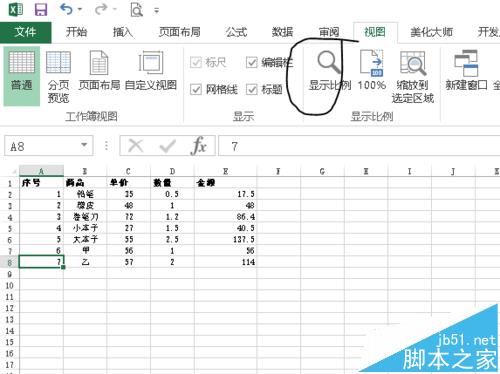The image size is (500, 374).
Task: Expand the Name Box dropdown arrow
Action: point(84,145)
